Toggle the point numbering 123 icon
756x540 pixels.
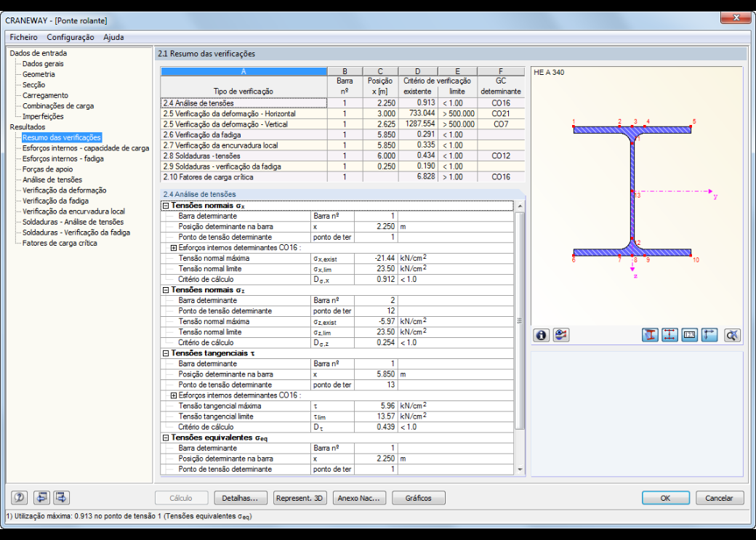coord(689,335)
